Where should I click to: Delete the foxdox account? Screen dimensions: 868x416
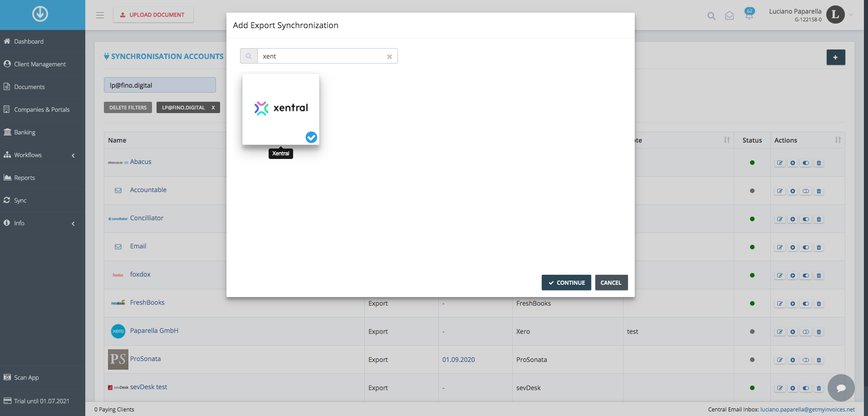(819, 275)
